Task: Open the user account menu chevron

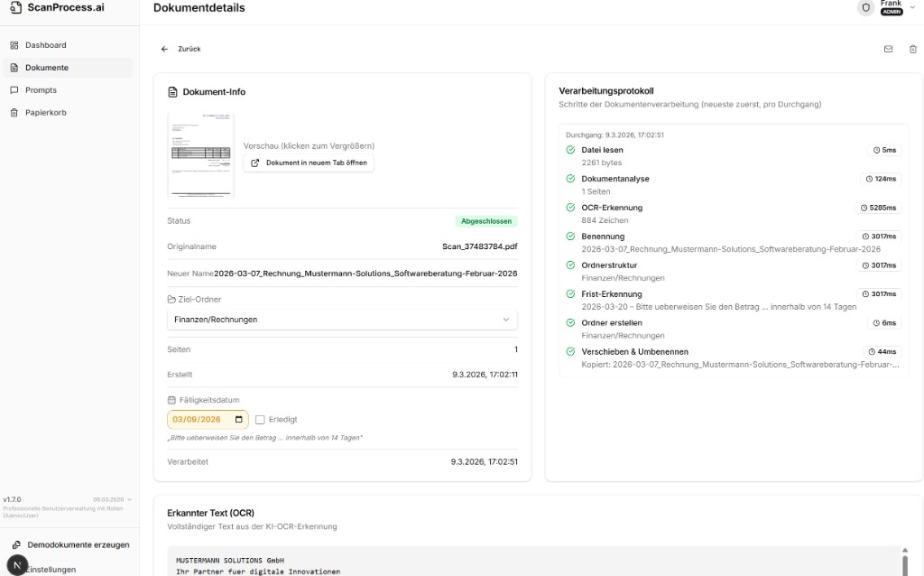Action: pyautogui.click(x=912, y=7)
